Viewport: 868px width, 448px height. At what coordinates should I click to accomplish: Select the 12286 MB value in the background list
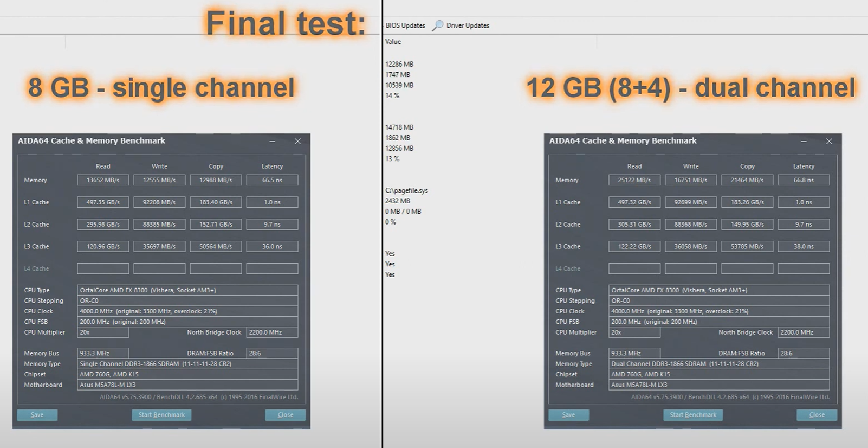pyautogui.click(x=399, y=64)
